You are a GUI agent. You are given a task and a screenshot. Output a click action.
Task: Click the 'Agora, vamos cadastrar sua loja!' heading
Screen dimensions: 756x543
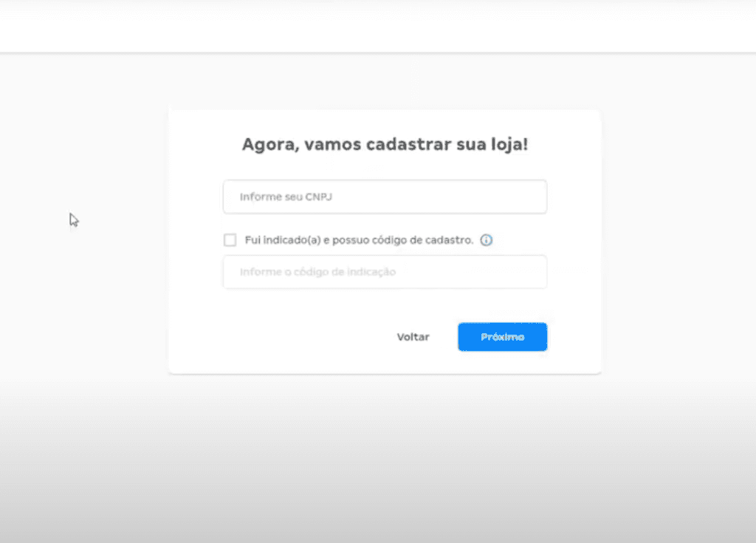(385, 144)
